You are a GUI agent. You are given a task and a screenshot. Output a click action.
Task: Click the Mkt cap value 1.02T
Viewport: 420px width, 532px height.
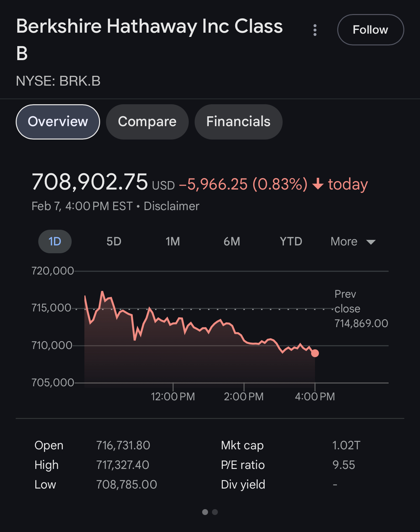click(346, 445)
